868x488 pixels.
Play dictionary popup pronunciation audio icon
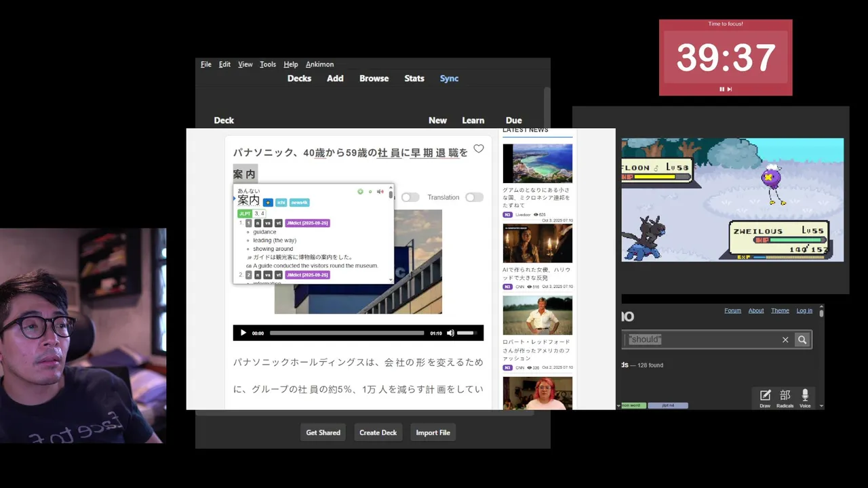[380, 192]
